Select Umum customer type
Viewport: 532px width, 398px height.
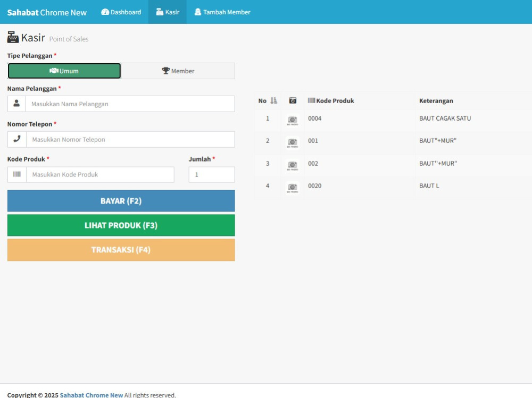click(64, 71)
